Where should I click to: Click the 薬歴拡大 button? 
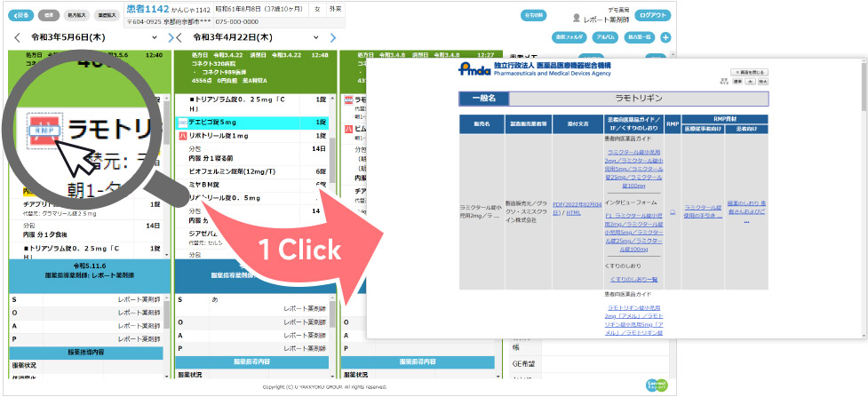[106, 15]
